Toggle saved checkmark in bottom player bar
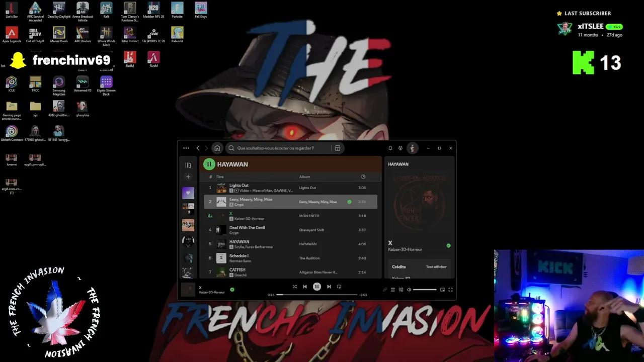 (x=232, y=290)
